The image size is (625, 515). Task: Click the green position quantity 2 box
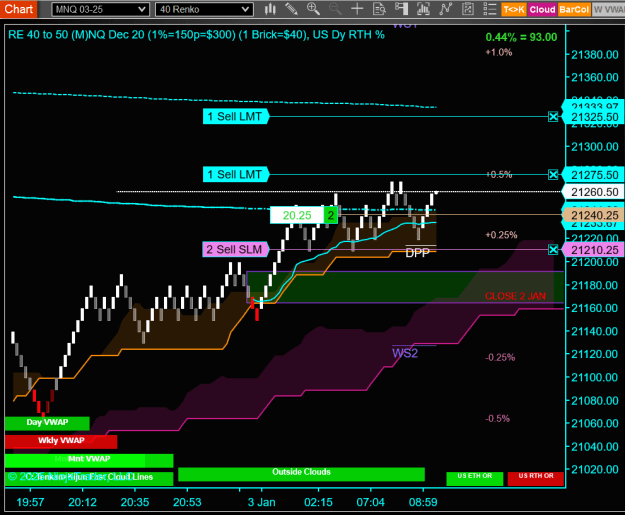tap(330, 216)
